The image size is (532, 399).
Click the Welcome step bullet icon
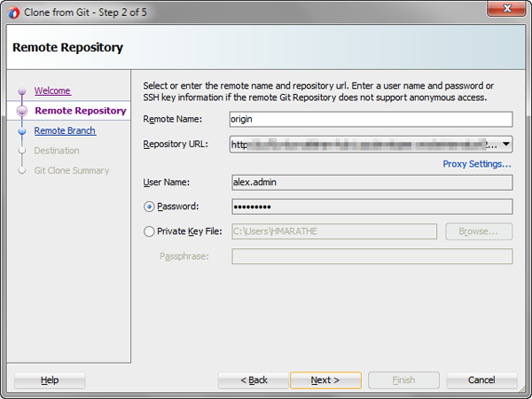point(22,91)
